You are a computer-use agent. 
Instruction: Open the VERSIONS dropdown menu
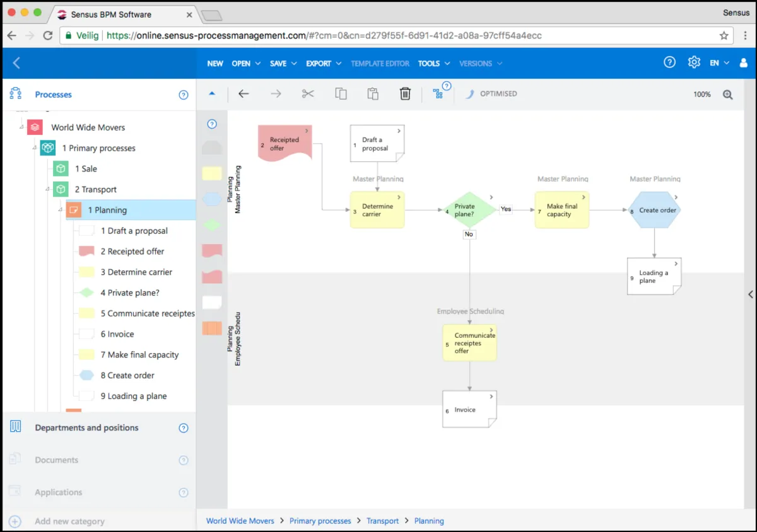coord(481,64)
